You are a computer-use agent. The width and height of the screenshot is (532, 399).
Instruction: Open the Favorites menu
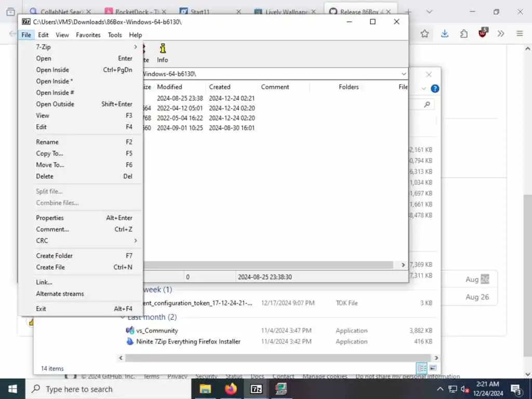tap(88, 35)
